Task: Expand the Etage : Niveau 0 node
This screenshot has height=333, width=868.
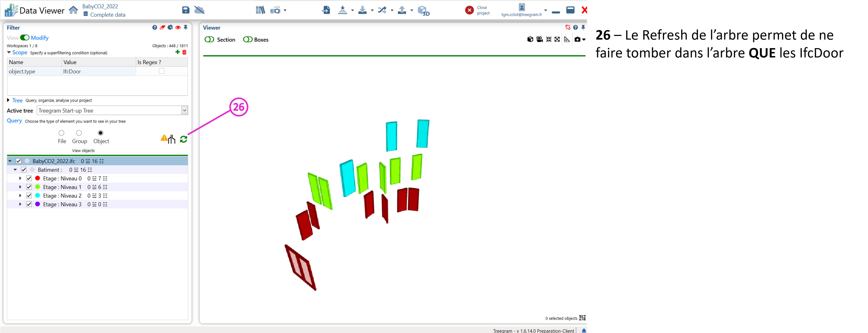Action: [x=20, y=178]
